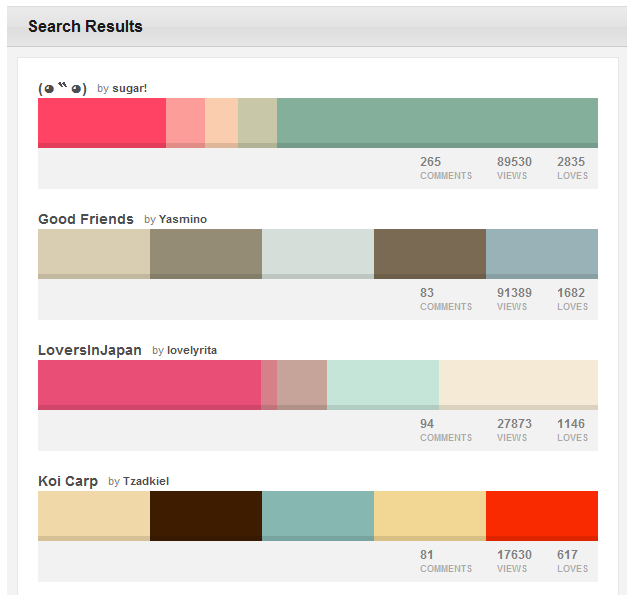Click the 81 comments count
The height and width of the screenshot is (595, 635).
click(x=427, y=554)
